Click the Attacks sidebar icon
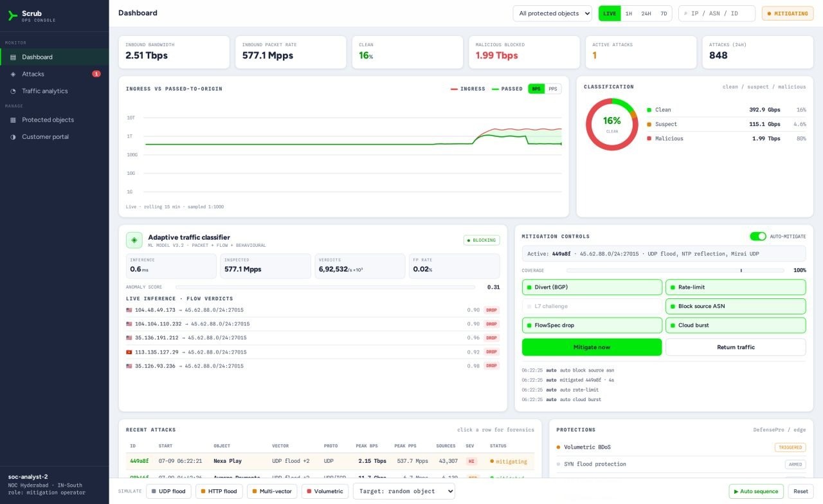Viewport: 823px width, 504px height. point(13,74)
